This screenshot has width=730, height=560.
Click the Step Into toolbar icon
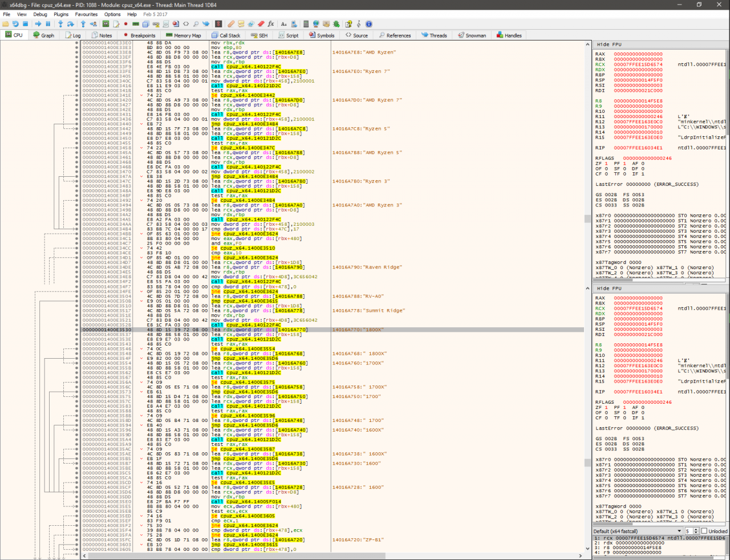pos(60,24)
